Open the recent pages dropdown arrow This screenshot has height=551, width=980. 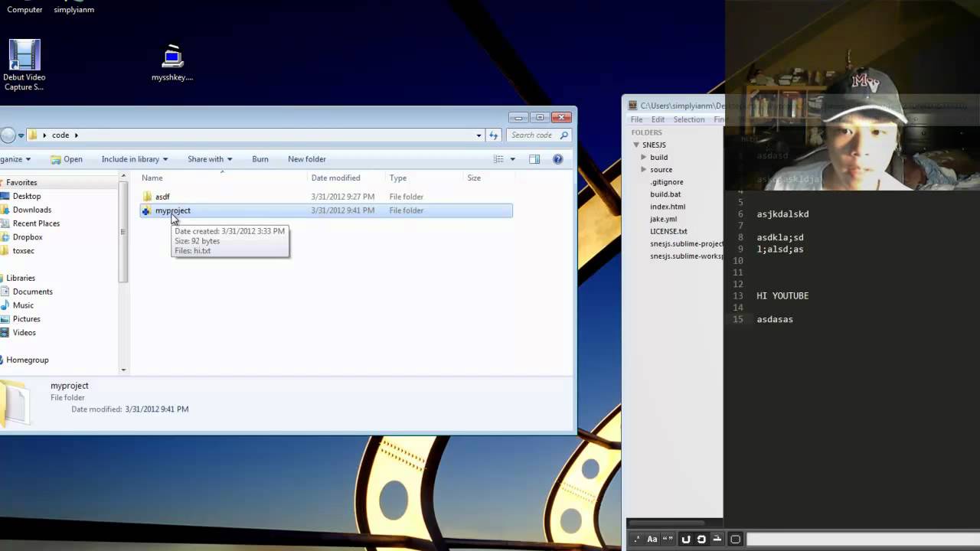pos(21,135)
